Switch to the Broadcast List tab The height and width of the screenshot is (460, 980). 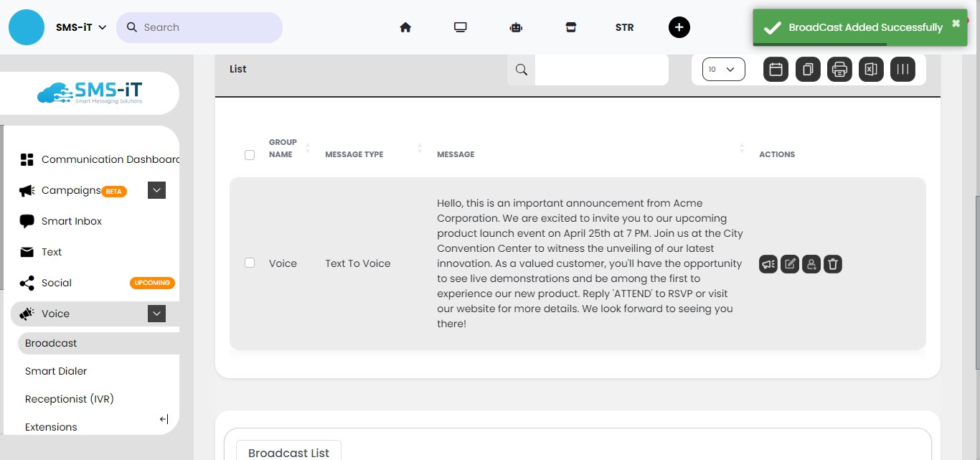point(288,452)
